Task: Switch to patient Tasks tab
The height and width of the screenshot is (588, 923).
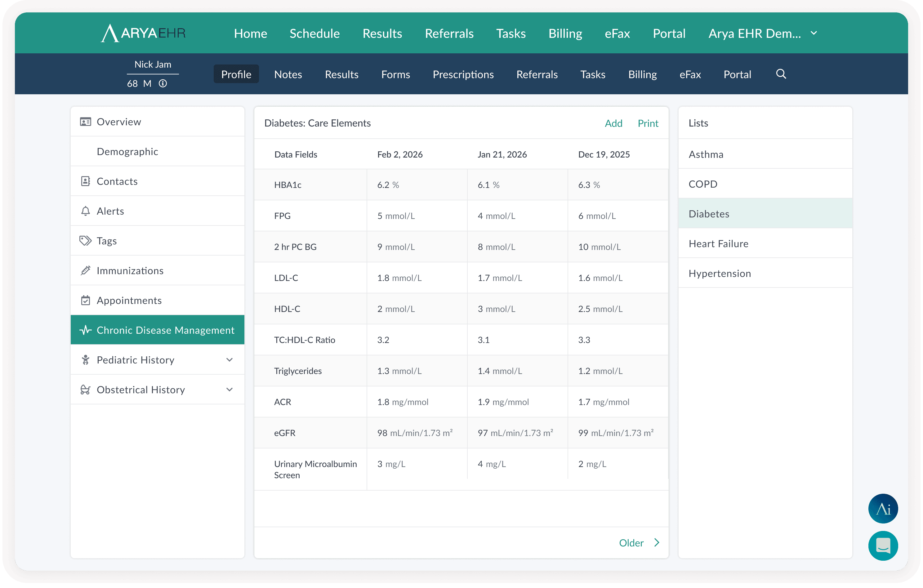Action: [x=593, y=74]
